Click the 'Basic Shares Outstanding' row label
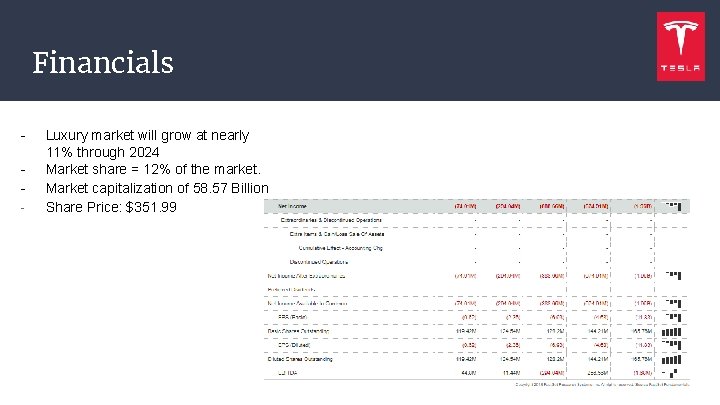This screenshot has height=405, width=720. click(x=298, y=331)
